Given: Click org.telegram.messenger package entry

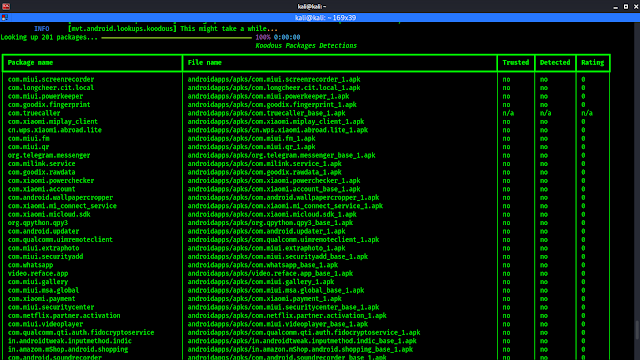Looking at the screenshot, I should pos(49,155).
